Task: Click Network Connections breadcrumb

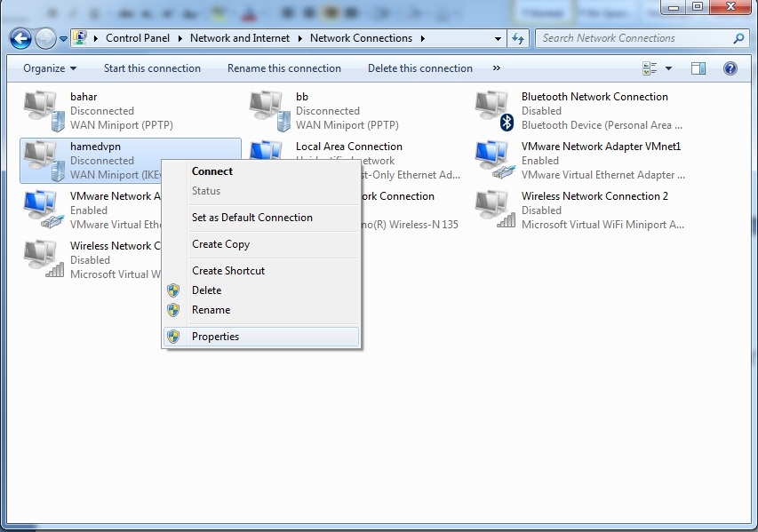Action: [x=361, y=38]
